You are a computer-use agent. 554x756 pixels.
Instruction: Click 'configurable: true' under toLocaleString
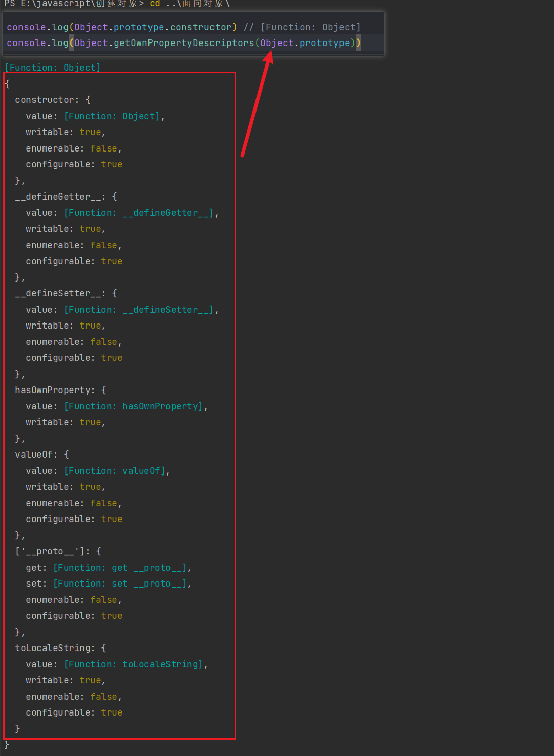tap(74, 712)
